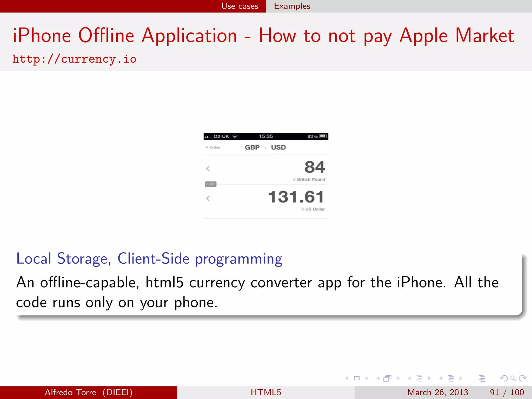This screenshot has height=399, width=532.
Task: Click the Local Storage block heading
Action: coord(149,259)
